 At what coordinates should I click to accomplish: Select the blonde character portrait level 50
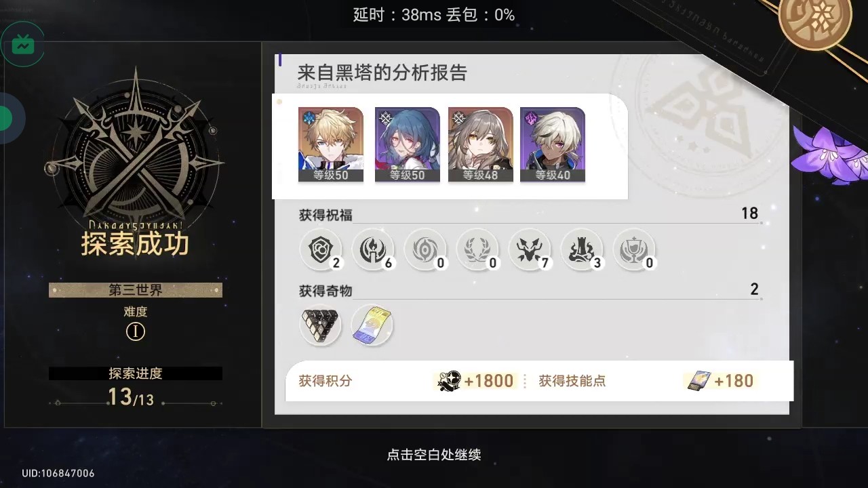coord(331,144)
